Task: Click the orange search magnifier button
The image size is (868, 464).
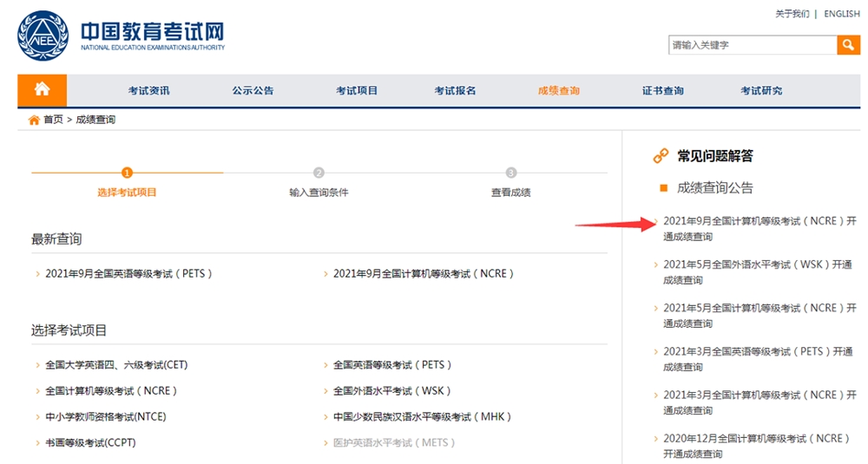Action: (848, 45)
